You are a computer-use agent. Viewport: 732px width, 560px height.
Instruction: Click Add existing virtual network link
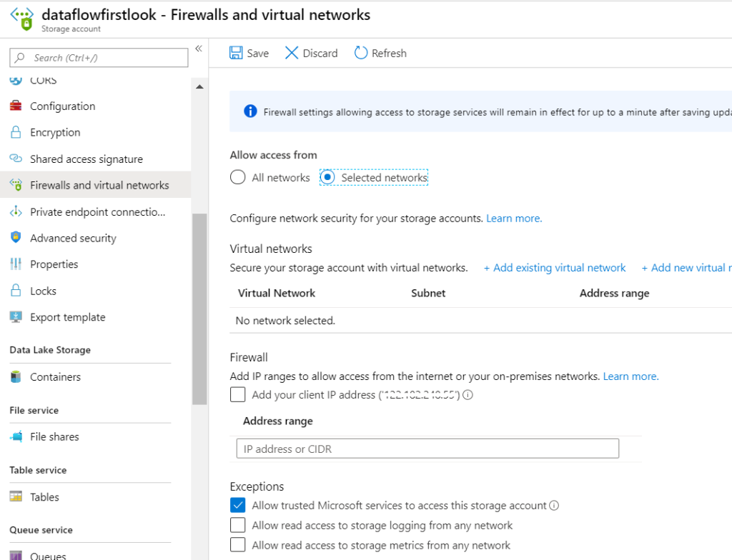point(555,267)
